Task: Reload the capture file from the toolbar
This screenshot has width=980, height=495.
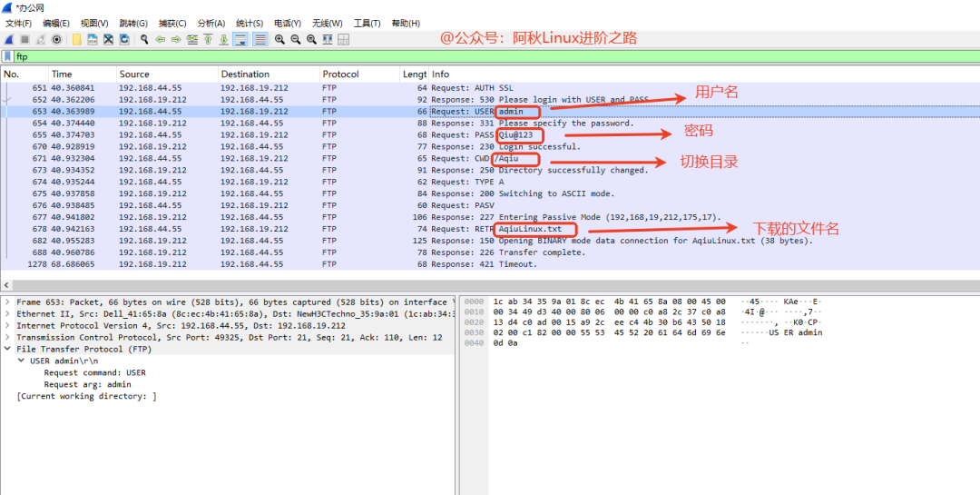Action: tap(123, 39)
